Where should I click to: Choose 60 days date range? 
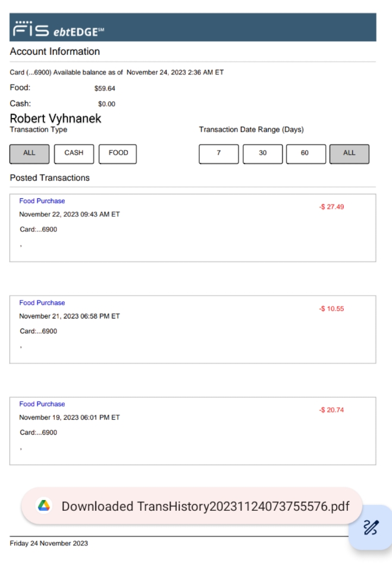click(x=306, y=154)
